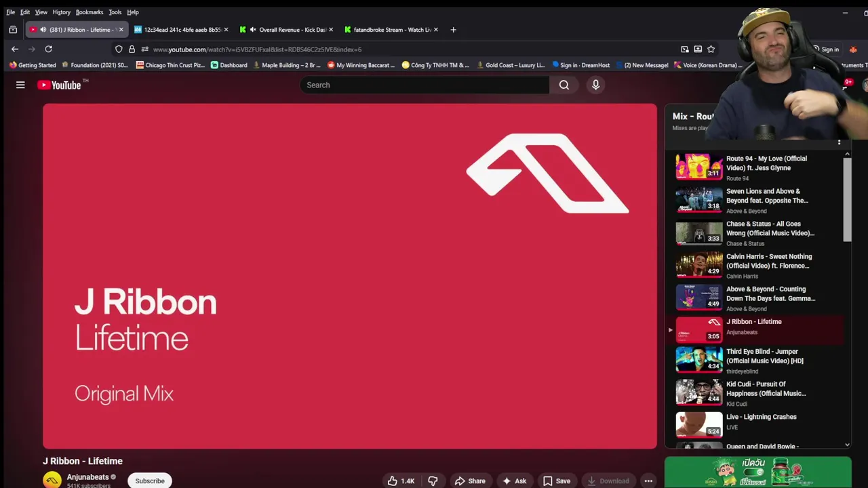Mute the J Ribbon tab audio icon

pos(43,30)
